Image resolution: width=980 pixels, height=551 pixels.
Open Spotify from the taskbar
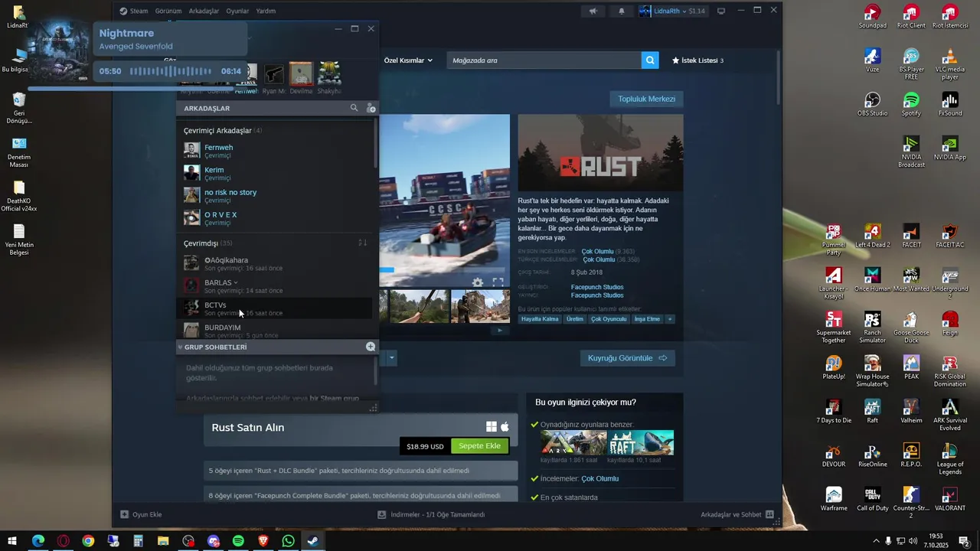coord(238,541)
